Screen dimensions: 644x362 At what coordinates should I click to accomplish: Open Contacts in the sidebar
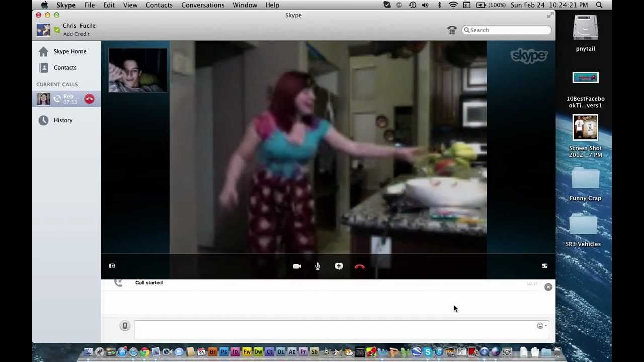coord(66,67)
